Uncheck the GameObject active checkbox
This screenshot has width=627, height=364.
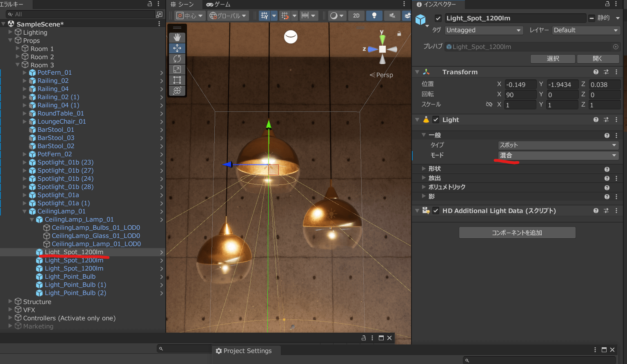[x=438, y=18]
